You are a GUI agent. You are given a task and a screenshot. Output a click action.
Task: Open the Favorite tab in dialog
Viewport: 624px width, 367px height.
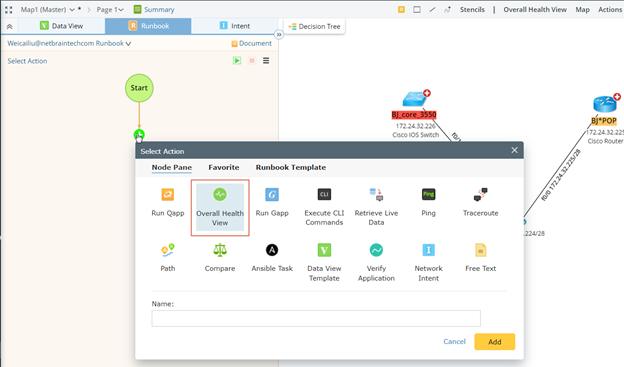point(224,168)
